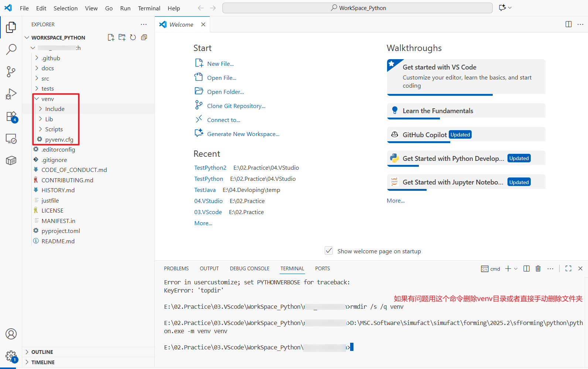Select the cmd terminal shell label
The height and width of the screenshot is (369, 588).
(x=491, y=269)
